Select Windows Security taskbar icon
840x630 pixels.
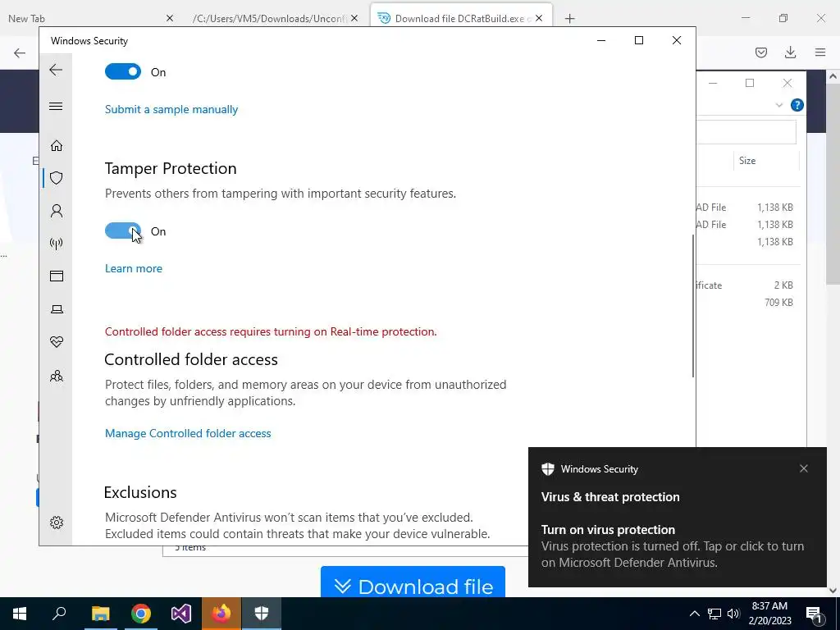[x=262, y=614]
